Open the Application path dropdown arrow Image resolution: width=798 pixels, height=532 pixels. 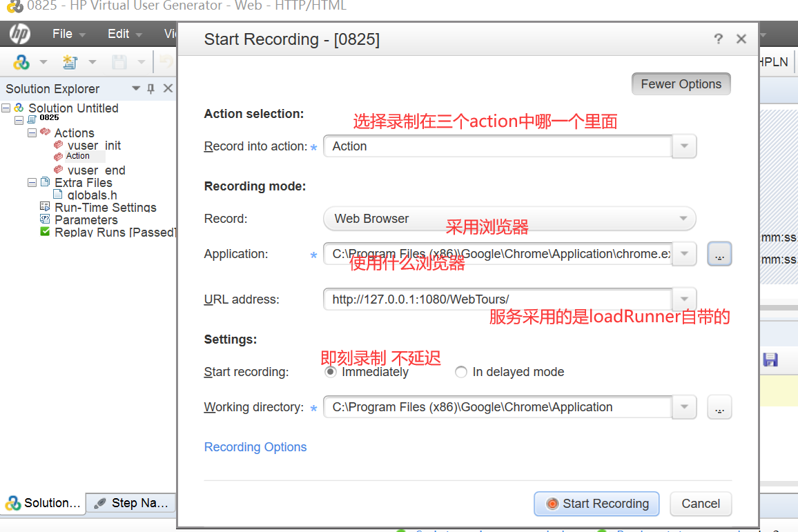click(x=685, y=254)
